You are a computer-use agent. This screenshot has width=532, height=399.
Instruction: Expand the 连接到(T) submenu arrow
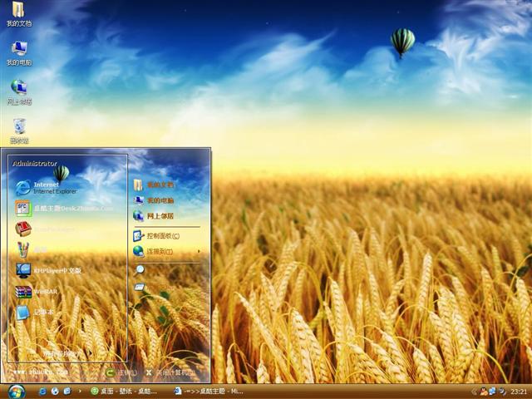click(199, 251)
